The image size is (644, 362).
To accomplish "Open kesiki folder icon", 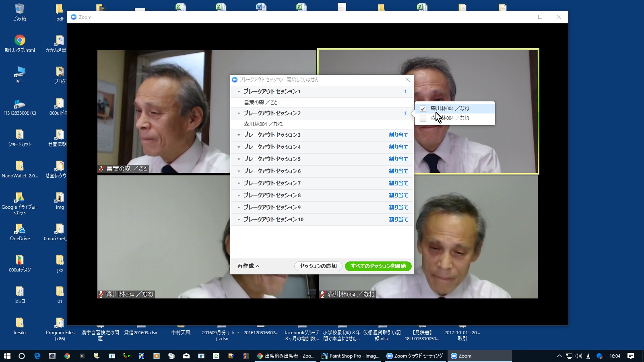I will tap(20, 326).
